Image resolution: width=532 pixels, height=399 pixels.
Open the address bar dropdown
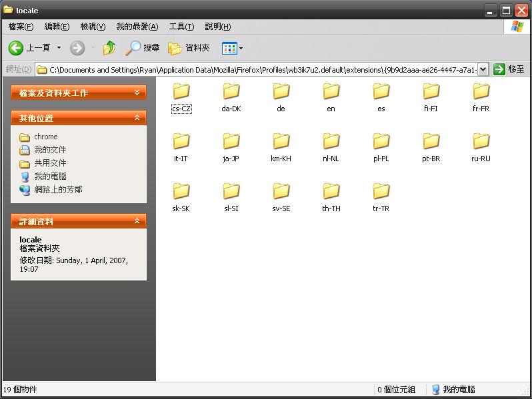point(483,69)
